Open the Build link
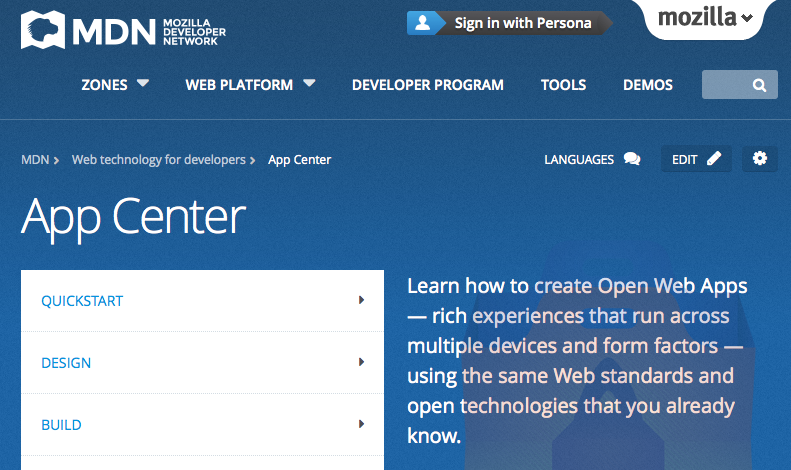The image size is (791, 470). tap(62, 425)
